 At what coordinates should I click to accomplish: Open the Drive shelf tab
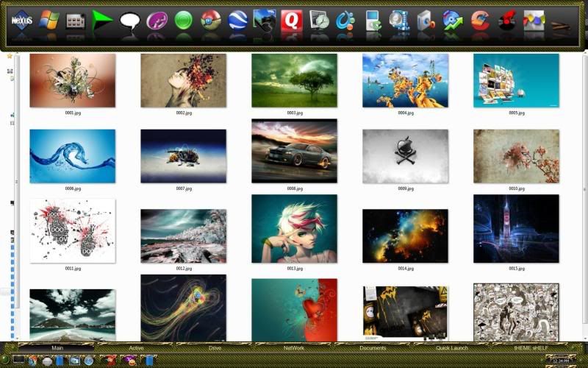215,348
